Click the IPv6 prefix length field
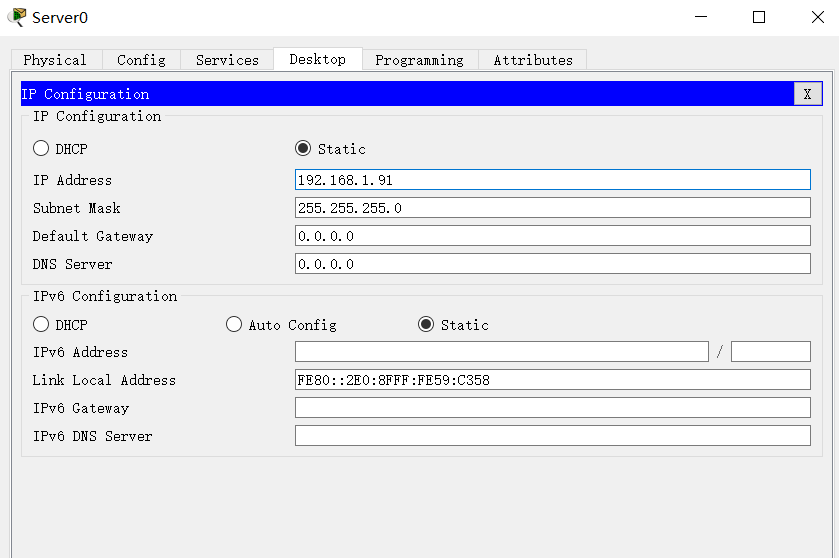Screen dimensions: 839x558 point(771,351)
